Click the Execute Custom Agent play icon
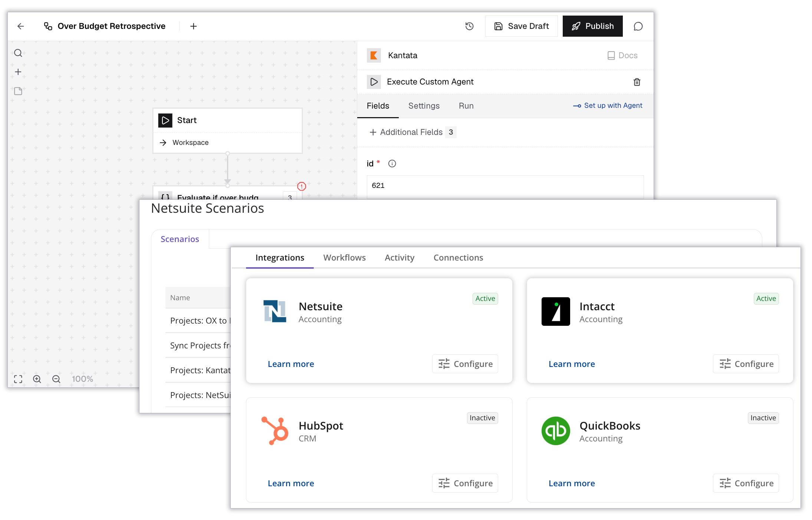Image resolution: width=812 pixels, height=520 pixels. point(374,82)
